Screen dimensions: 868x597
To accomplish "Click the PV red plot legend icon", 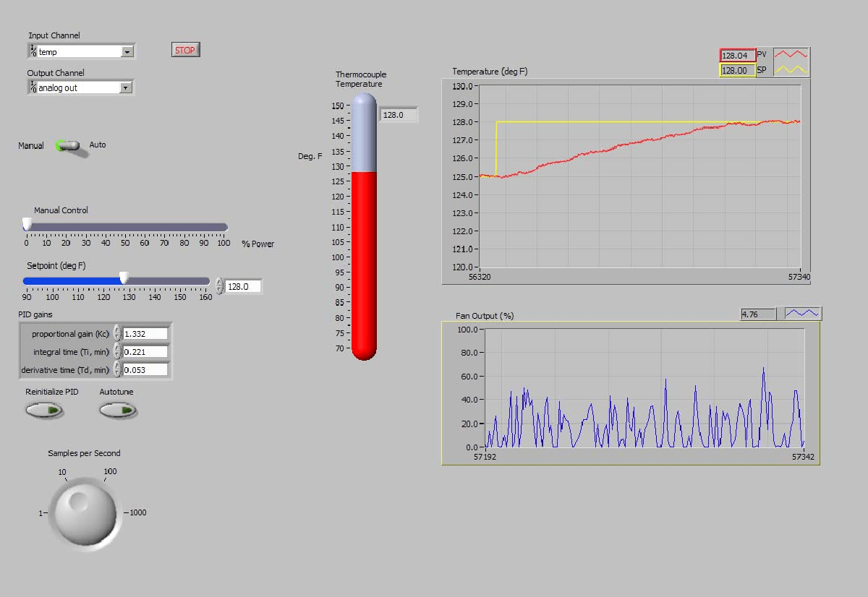I will pyautogui.click(x=791, y=55).
